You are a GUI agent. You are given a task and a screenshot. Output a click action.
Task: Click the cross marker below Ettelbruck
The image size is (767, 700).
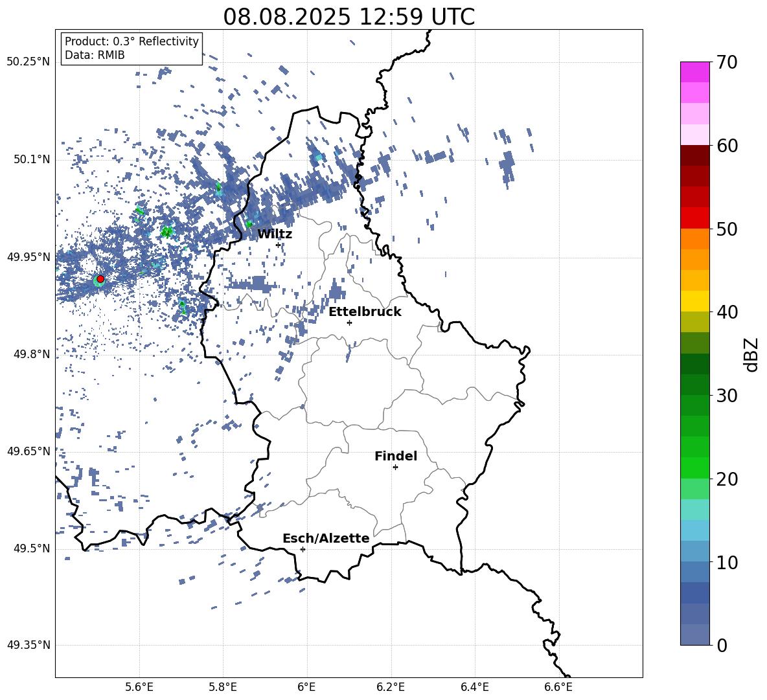[x=349, y=322]
